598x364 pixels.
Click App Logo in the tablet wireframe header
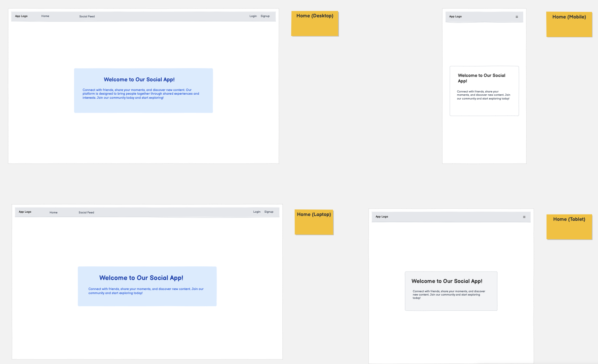point(382,217)
